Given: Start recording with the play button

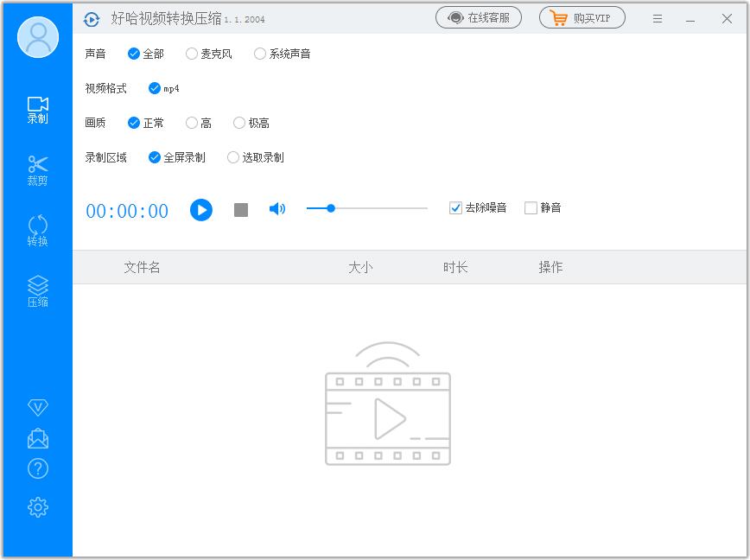Looking at the screenshot, I should click(x=201, y=210).
